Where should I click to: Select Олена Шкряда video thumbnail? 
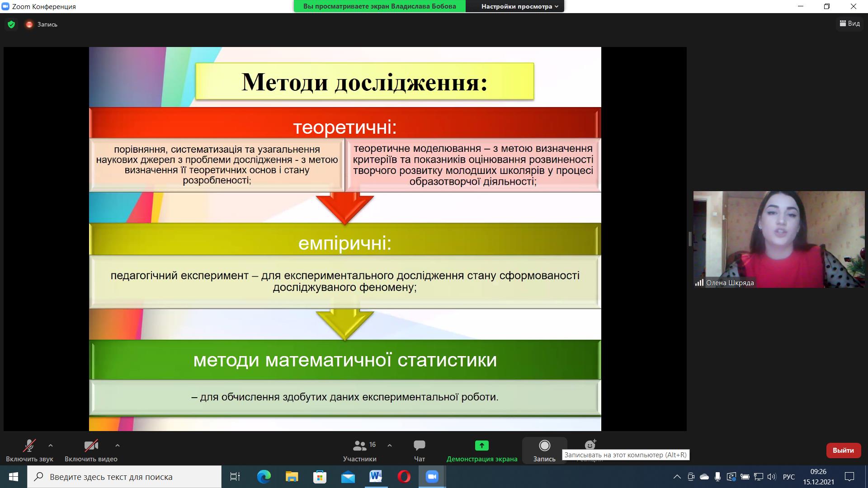click(x=779, y=239)
